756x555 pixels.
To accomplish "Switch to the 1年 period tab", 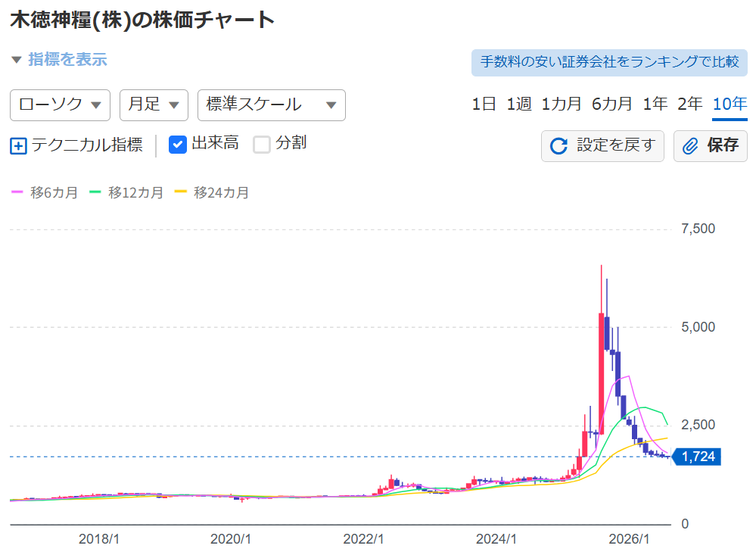I will (x=655, y=104).
